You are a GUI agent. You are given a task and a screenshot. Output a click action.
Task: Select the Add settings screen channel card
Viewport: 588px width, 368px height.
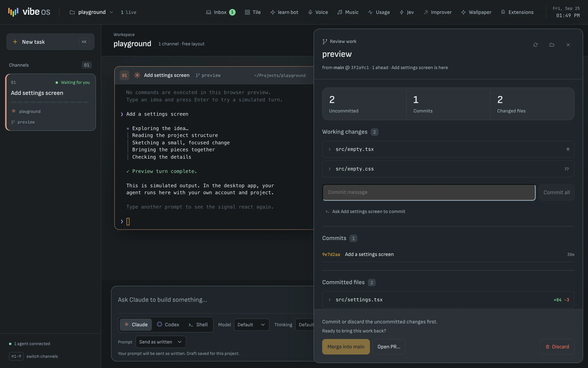pyautogui.click(x=51, y=102)
